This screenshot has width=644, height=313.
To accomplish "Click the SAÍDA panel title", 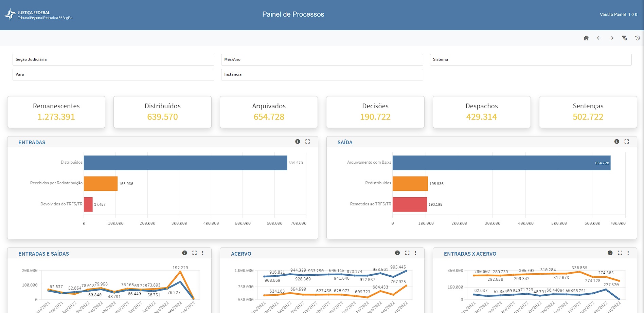I will click(x=345, y=143).
